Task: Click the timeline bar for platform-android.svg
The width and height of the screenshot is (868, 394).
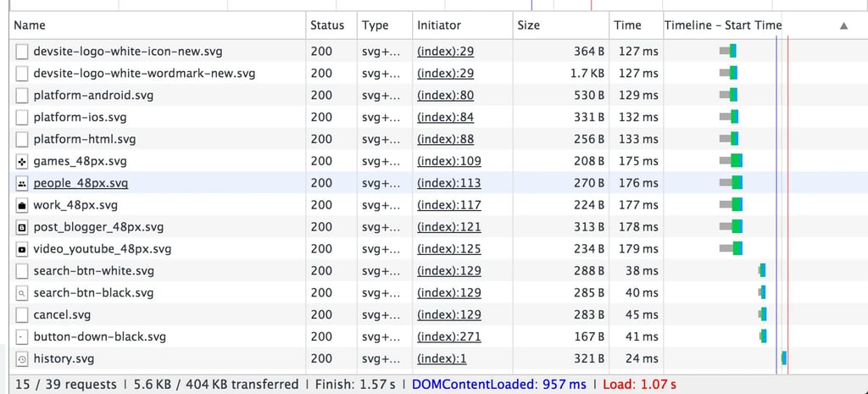Action: (728, 95)
